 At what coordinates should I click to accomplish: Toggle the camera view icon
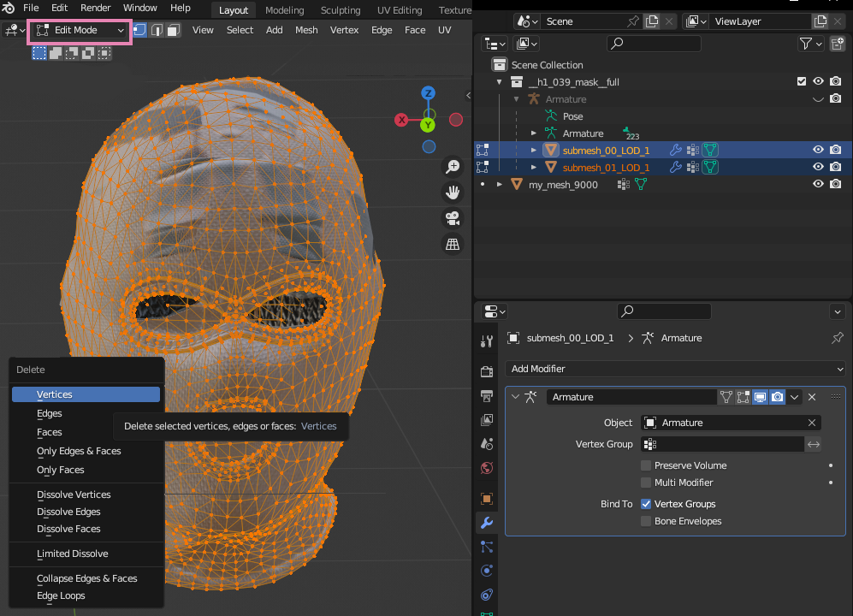coord(453,218)
